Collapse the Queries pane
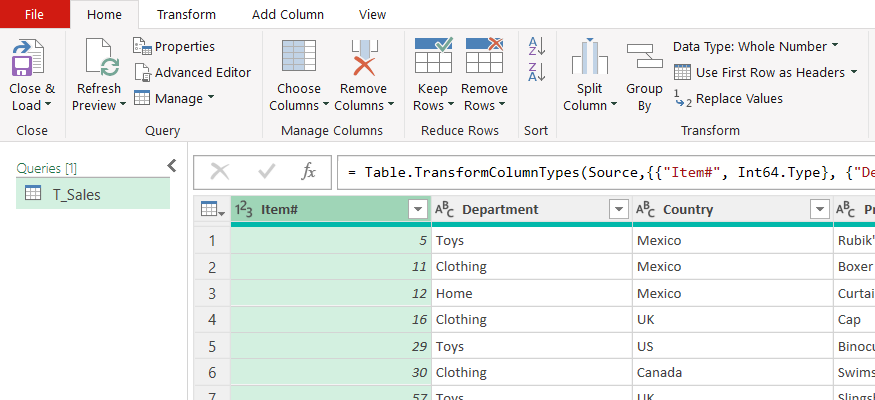Viewport: 875px width, 400px height. coord(172,165)
